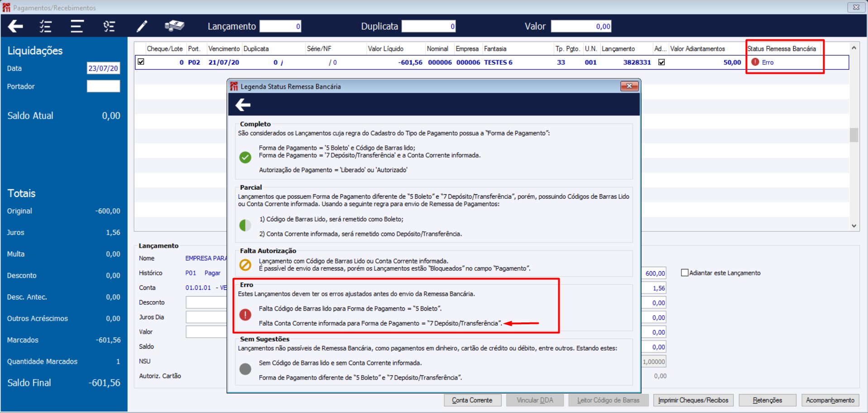Toggle the Ad... checkbox in the grid row
The width and height of the screenshot is (868, 413).
click(662, 62)
